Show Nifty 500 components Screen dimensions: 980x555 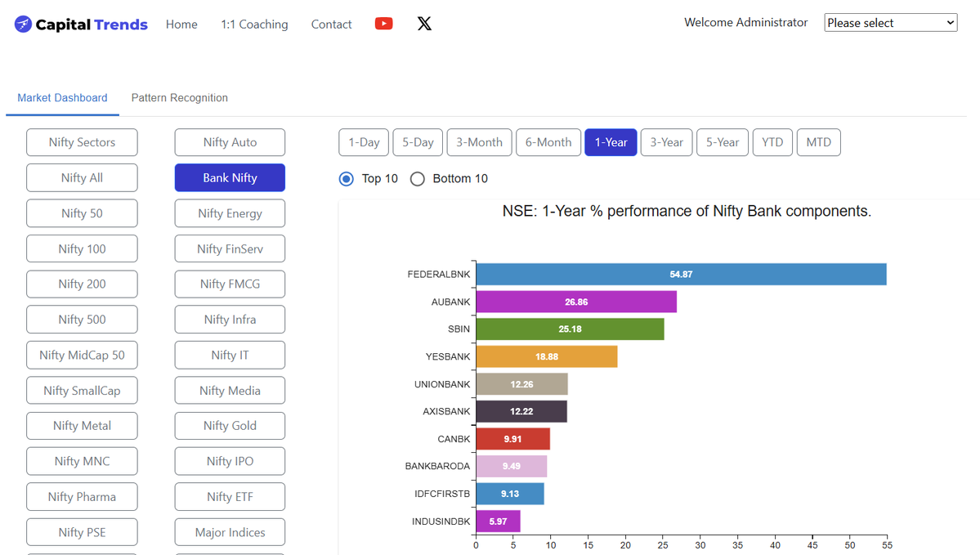click(82, 320)
